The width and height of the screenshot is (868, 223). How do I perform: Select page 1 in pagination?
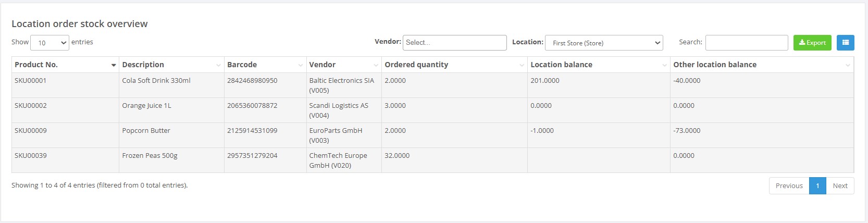(817, 186)
